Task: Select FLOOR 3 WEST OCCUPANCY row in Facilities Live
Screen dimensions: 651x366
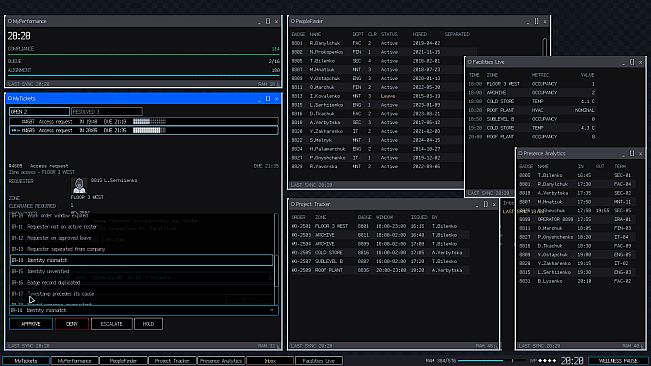Action: (532, 84)
